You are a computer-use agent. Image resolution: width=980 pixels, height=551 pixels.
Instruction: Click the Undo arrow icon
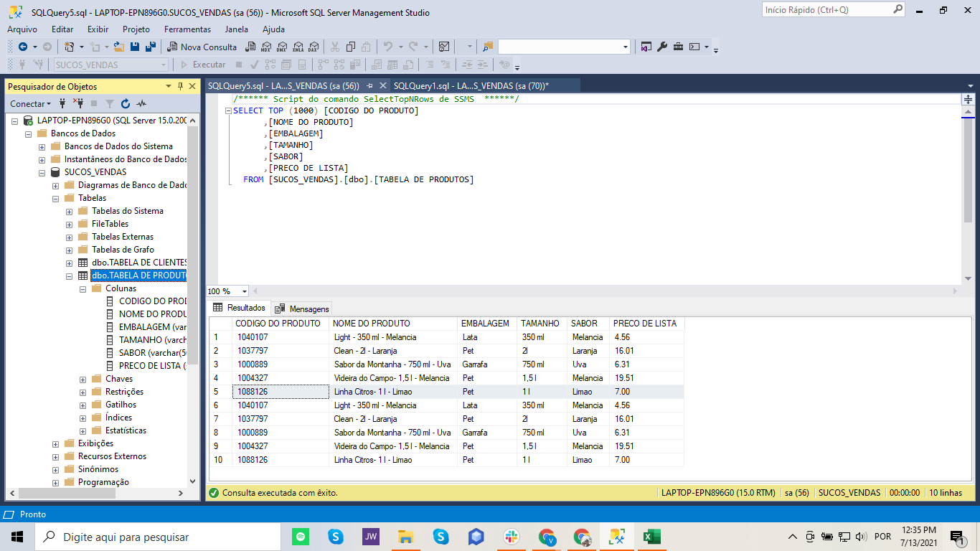point(387,47)
